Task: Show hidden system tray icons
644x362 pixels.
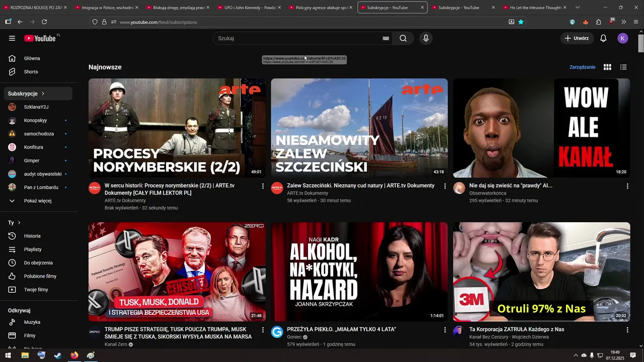Action: [x=576, y=355]
